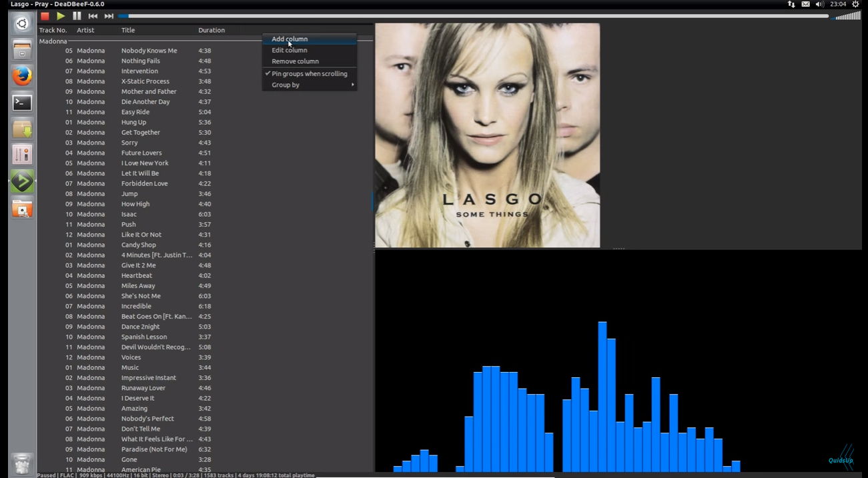Click the 23:04 clock indicator
Viewport: 868px width, 478px height.
tap(838, 4)
